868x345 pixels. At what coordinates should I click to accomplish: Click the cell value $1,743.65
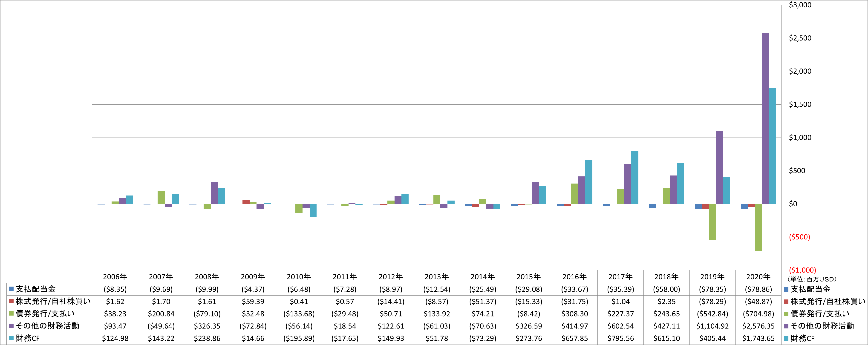[758, 338]
